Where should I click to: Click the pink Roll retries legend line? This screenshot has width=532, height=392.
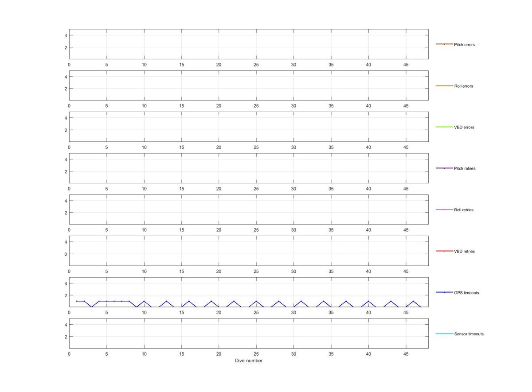click(444, 210)
